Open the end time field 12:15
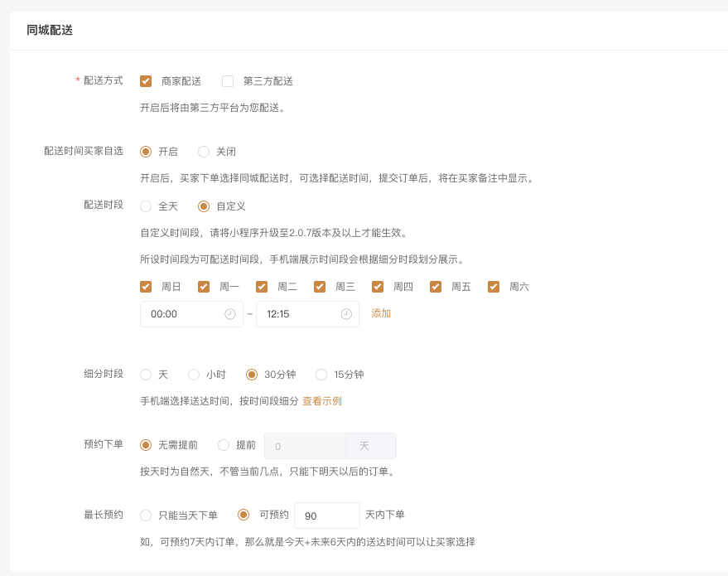Image resolution: width=728 pixels, height=576 pixels. 307,314
